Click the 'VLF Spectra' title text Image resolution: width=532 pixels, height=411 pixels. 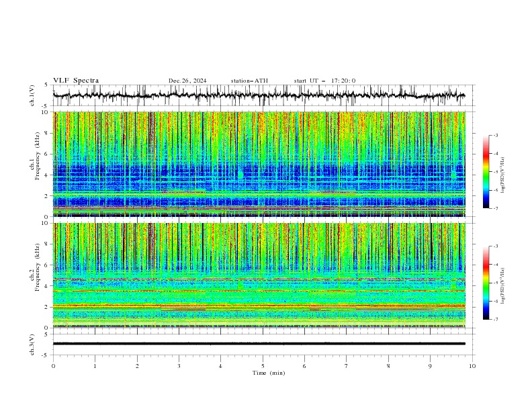tap(76, 81)
